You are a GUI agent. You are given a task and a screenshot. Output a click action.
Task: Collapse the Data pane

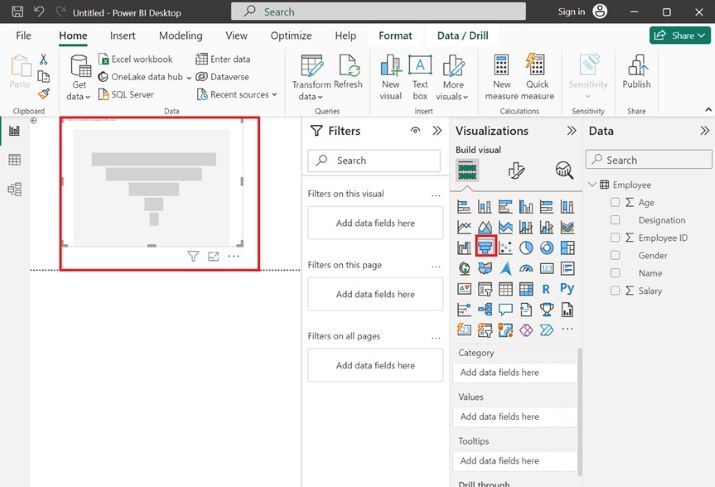tap(705, 131)
